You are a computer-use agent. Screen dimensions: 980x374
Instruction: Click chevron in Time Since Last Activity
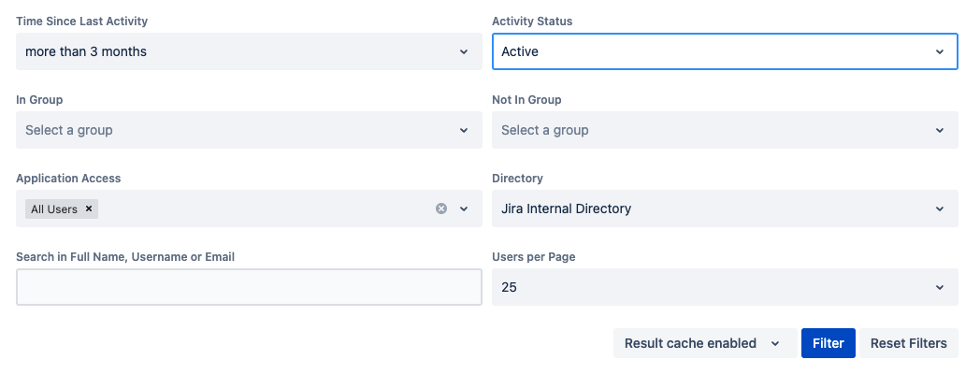tap(464, 52)
